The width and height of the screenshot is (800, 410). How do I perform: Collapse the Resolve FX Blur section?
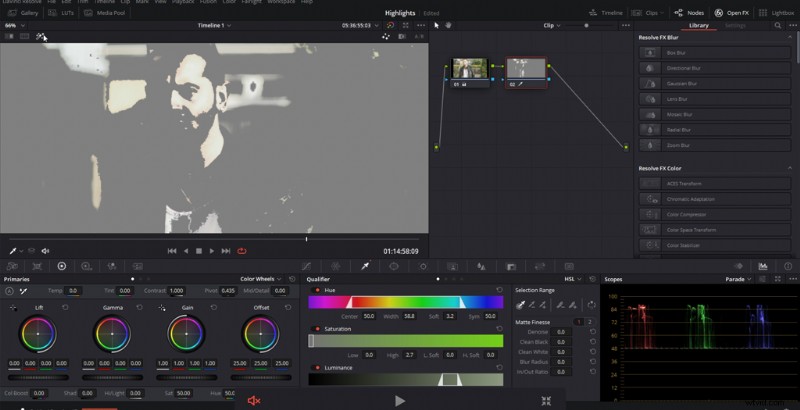[790, 37]
